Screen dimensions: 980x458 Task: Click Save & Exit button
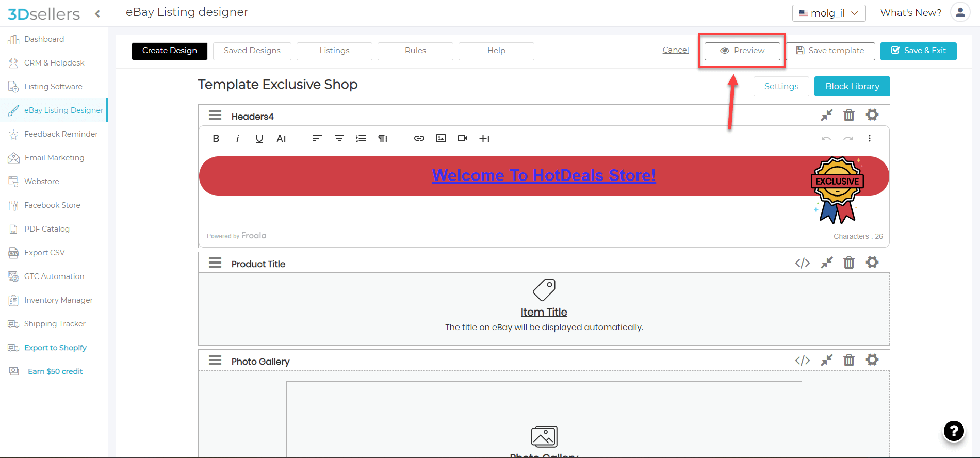[918, 51]
